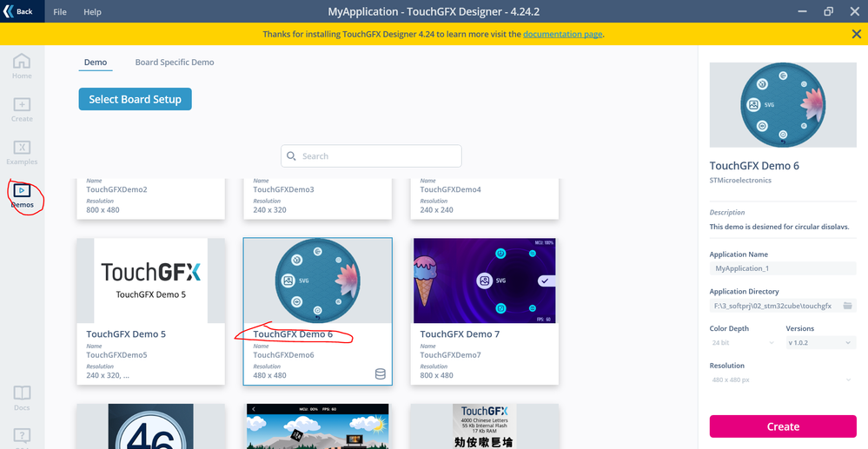Open the Create sidebar icon
The image size is (868, 449).
click(x=22, y=109)
